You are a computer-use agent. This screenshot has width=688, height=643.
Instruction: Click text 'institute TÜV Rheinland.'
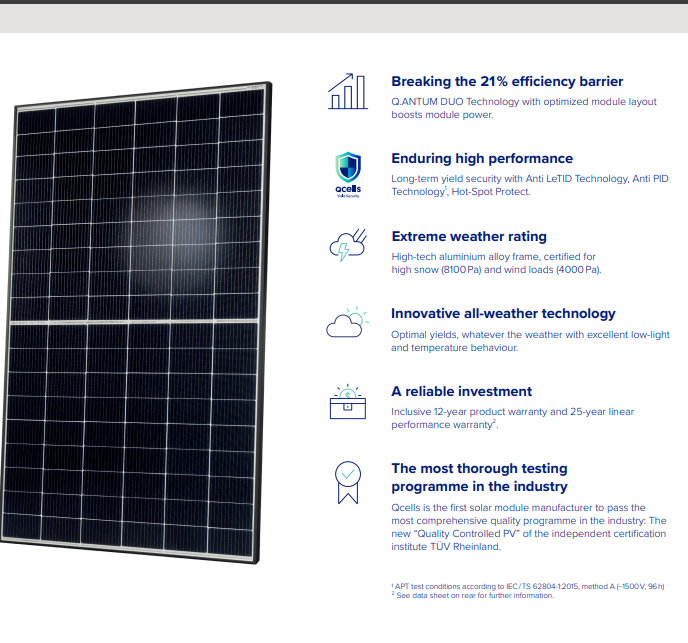click(446, 546)
